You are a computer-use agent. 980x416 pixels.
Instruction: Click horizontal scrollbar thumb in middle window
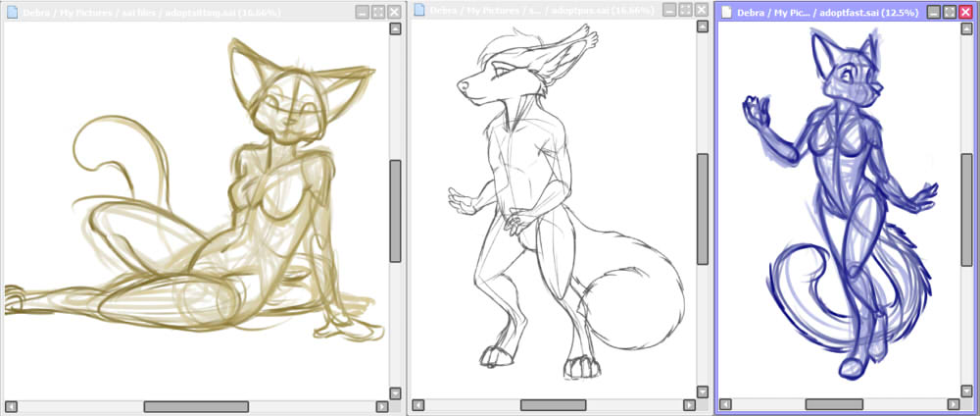pos(553,405)
